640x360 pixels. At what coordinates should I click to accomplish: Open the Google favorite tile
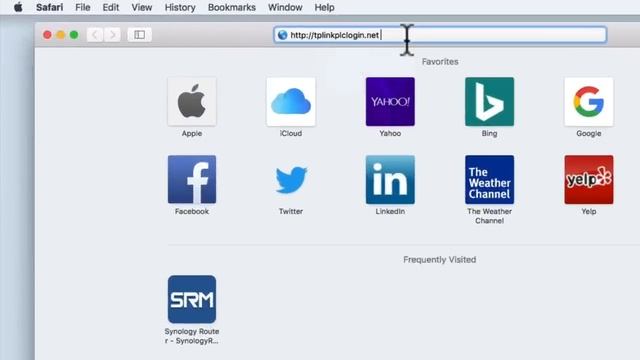589,102
